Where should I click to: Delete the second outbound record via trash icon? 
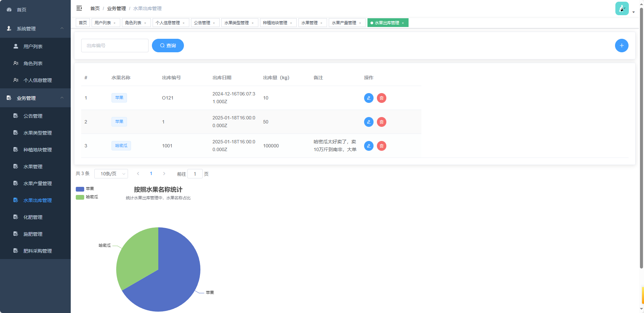(x=381, y=122)
